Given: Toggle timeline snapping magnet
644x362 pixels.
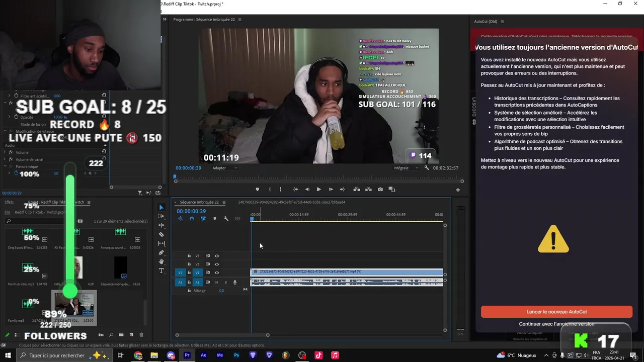Looking at the screenshot, I should [x=192, y=219].
